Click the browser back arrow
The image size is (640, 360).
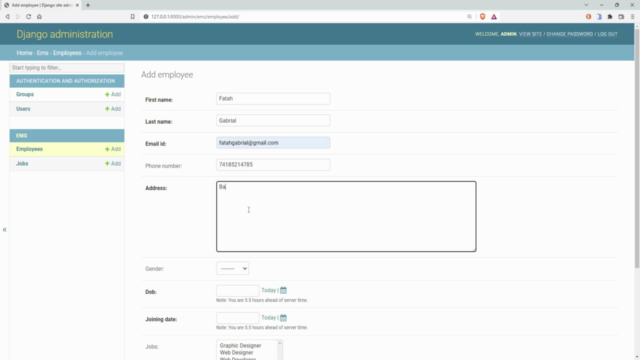7,17
